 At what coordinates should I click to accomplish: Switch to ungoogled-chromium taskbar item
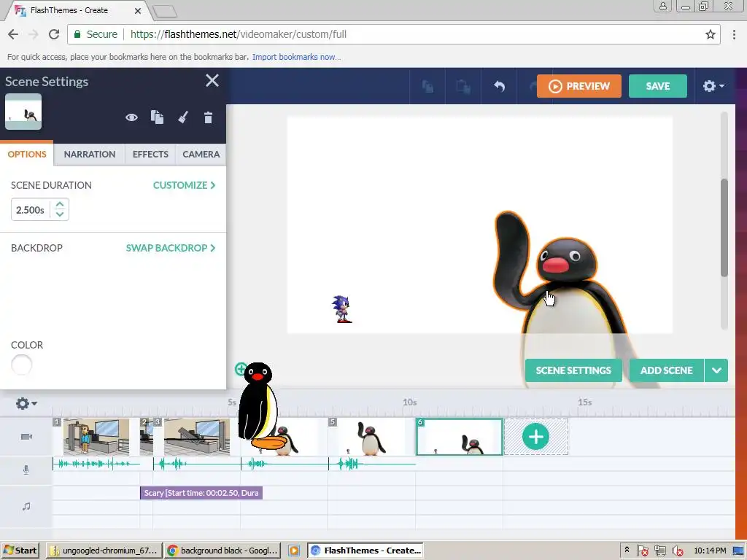pyautogui.click(x=104, y=551)
